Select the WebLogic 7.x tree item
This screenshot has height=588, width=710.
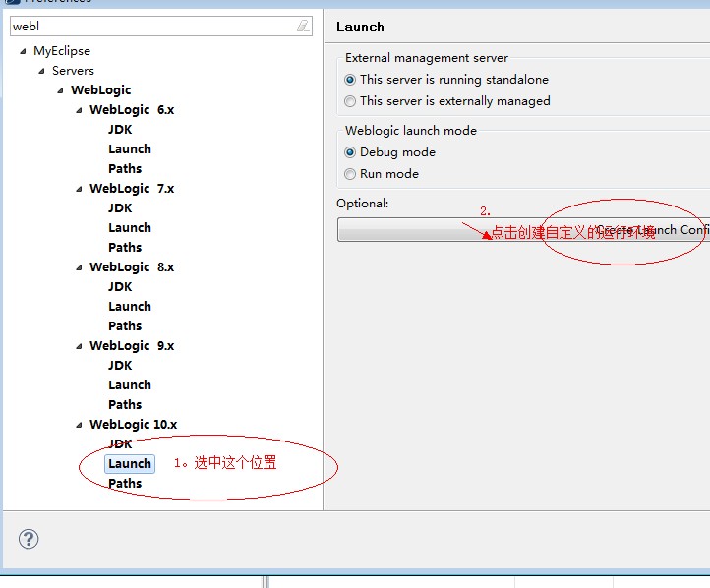click(x=132, y=189)
